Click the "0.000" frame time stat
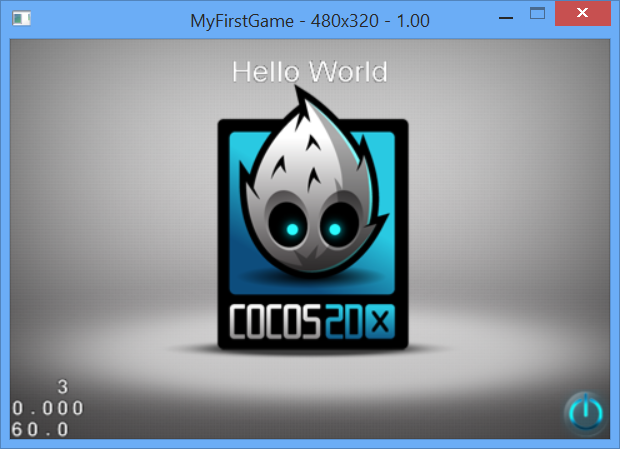 pyautogui.click(x=48, y=408)
